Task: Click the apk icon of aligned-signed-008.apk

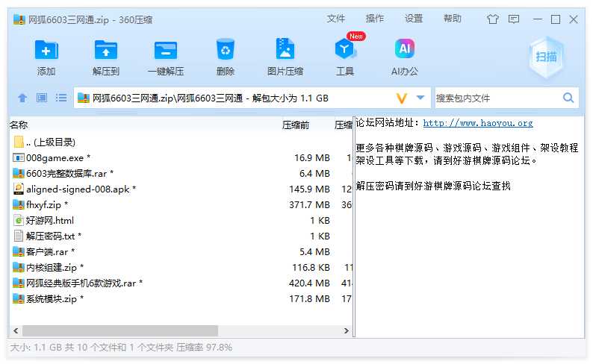Action: coord(19,189)
